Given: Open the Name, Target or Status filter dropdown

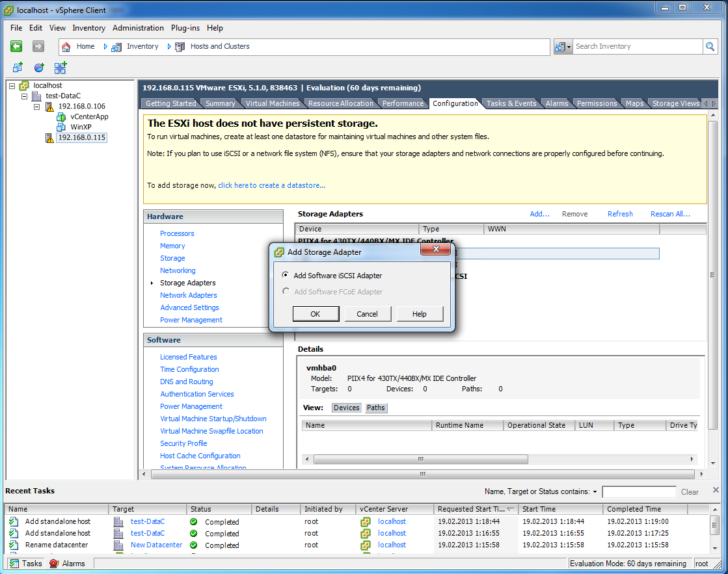Looking at the screenshot, I should [595, 492].
